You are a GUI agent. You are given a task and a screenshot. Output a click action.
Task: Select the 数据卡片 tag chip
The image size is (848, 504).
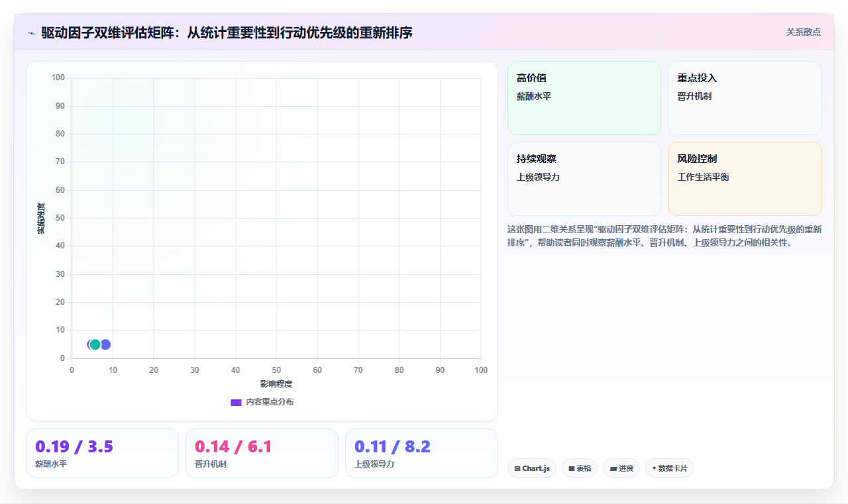(x=669, y=468)
